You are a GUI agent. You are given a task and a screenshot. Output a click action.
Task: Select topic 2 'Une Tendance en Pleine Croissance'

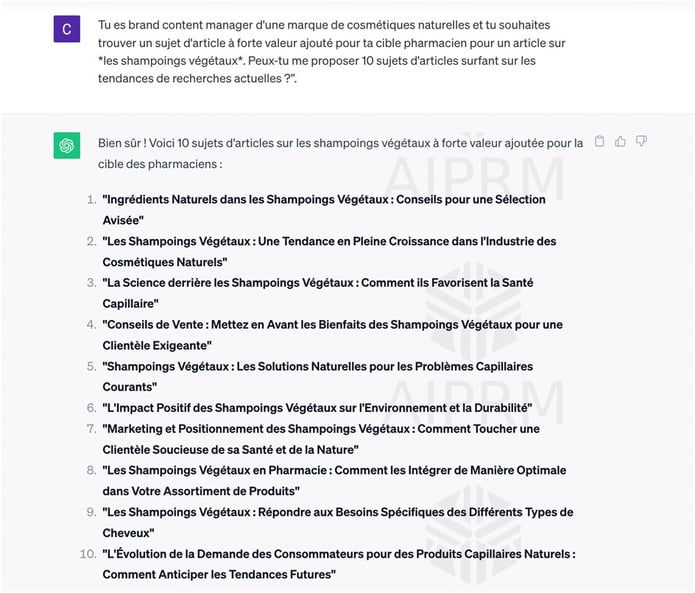329,251
